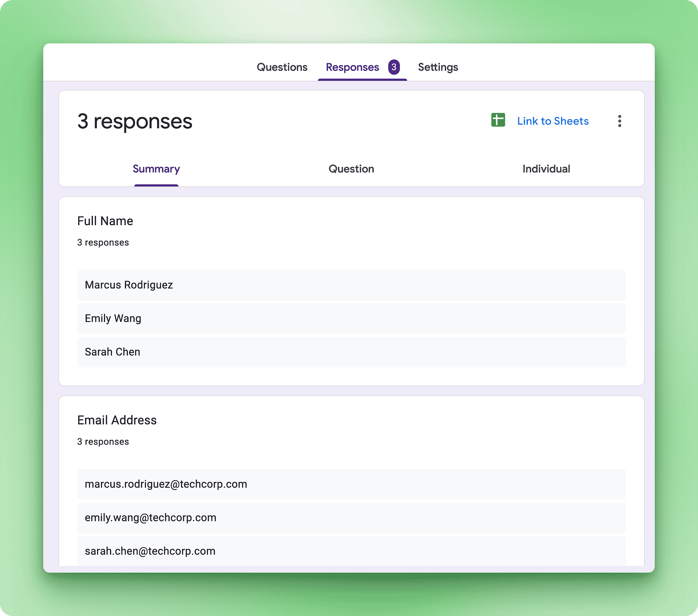Switch to the Question view tab
The height and width of the screenshot is (616, 698).
click(x=351, y=169)
